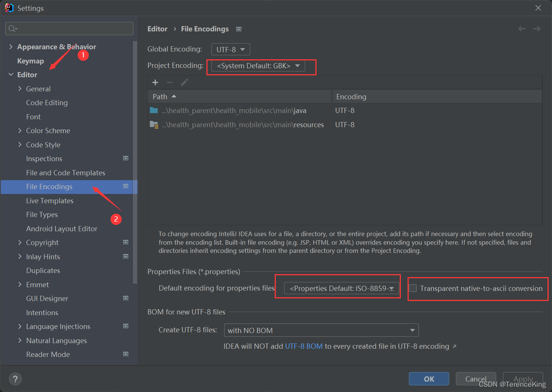Open Duplicates settings page
This screenshot has width=552, height=392.
point(43,270)
